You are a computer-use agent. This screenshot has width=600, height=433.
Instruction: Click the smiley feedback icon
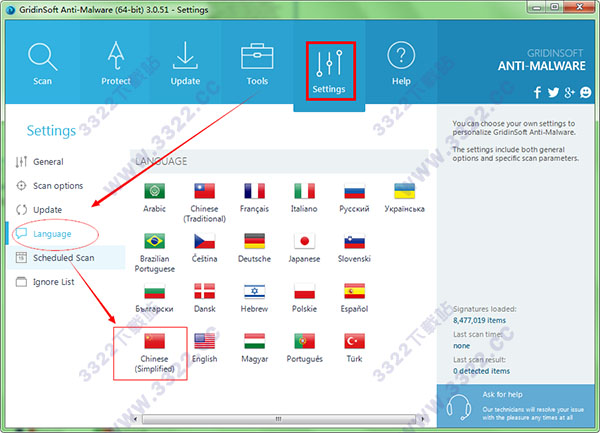point(585,92)
